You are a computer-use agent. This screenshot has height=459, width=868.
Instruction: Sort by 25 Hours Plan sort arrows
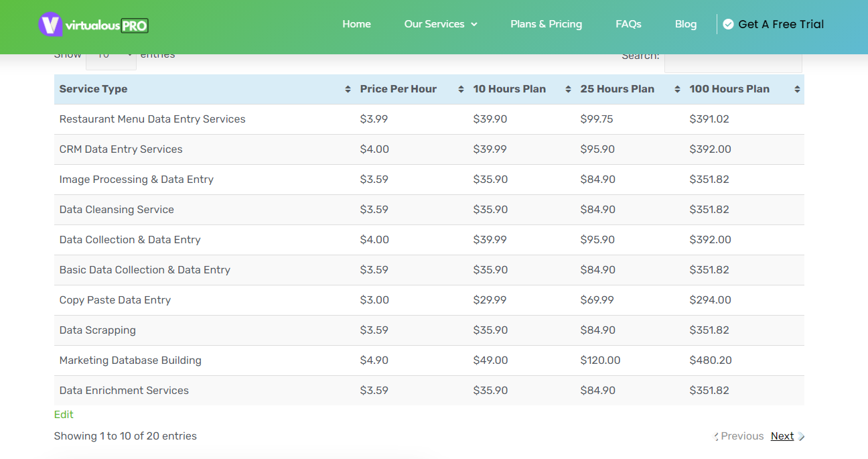tap(677, 89)
